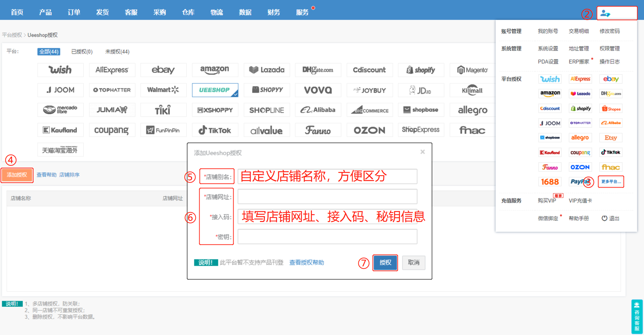Open 微信绑定 in account panel
Screen dimensions: 644x335
[548, 218]
